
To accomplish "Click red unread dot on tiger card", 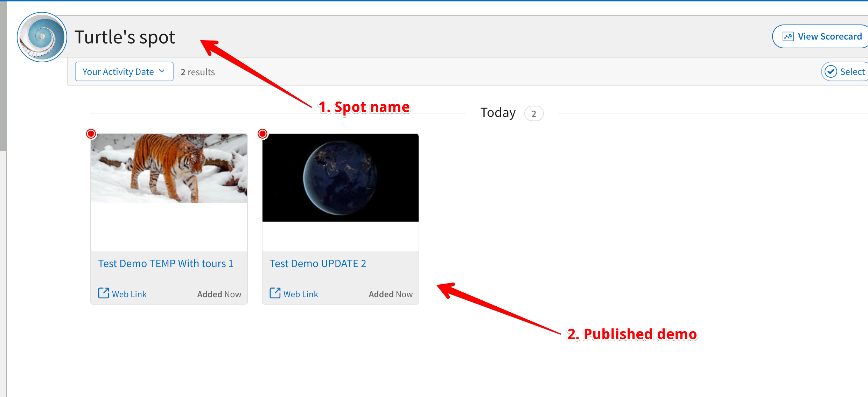I will [91, 134].
